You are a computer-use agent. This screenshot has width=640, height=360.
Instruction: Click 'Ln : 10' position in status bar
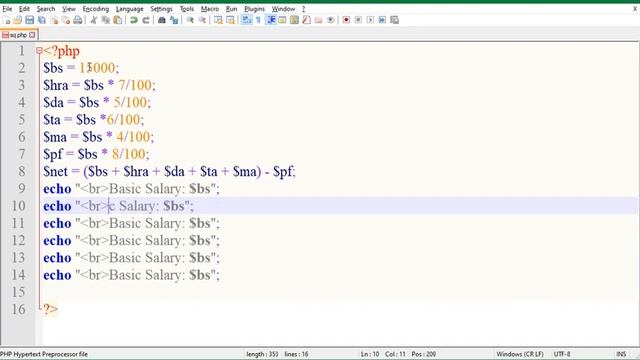(x=370, y=354)
